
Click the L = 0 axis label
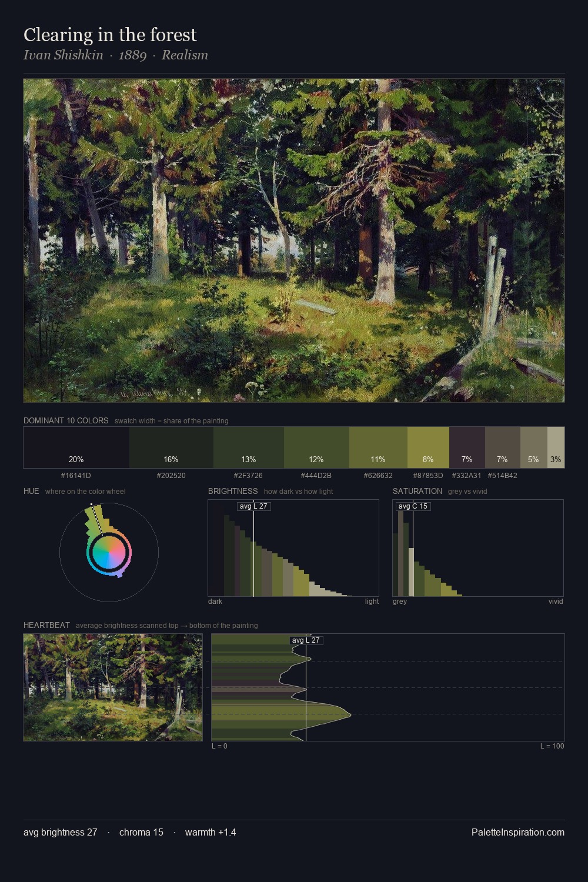pyautogui.click(x=219, y=746)
